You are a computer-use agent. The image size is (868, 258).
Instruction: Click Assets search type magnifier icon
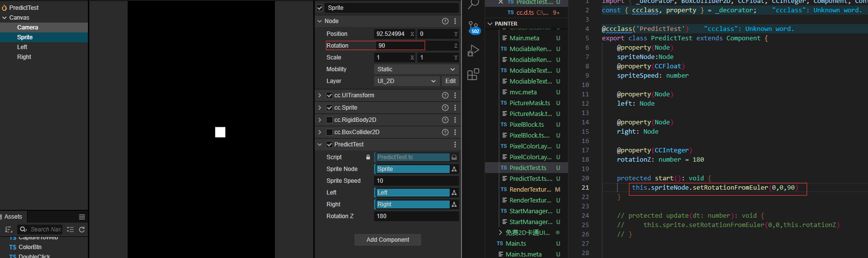(23, 229)
